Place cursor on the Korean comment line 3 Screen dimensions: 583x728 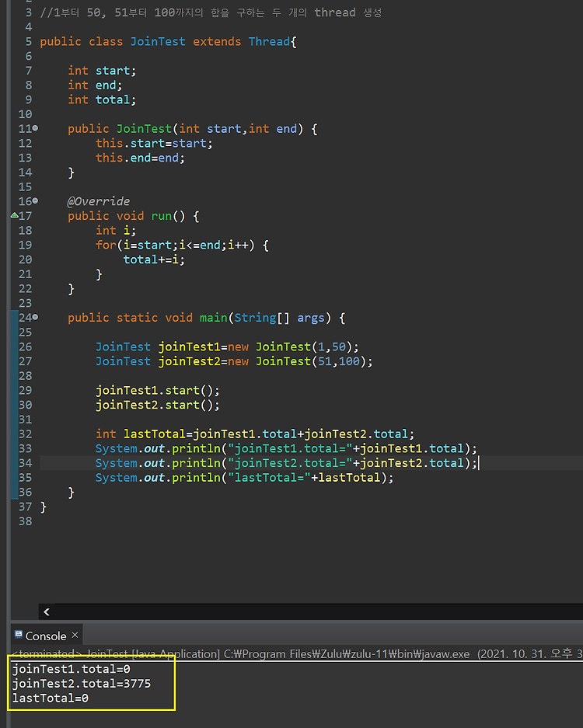coord(211,12)
